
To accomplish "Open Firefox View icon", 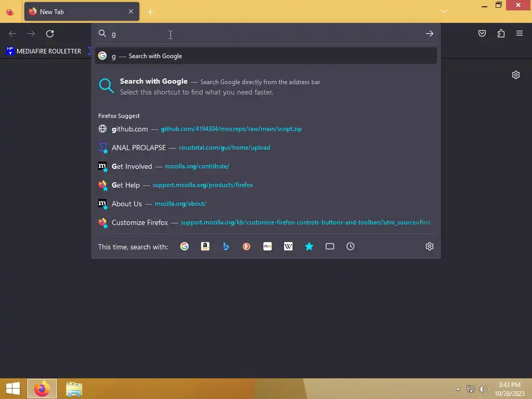I will click(10, 12).
